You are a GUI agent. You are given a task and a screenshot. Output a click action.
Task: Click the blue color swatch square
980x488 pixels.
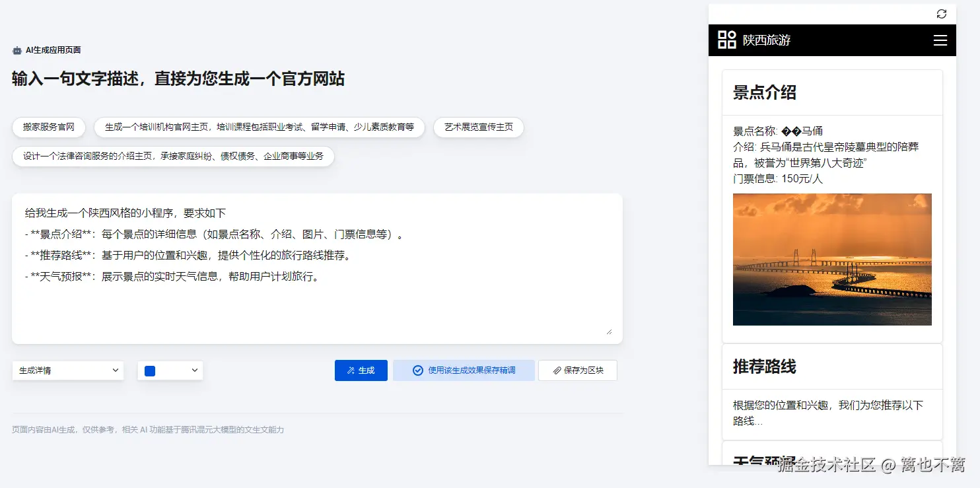150,370
